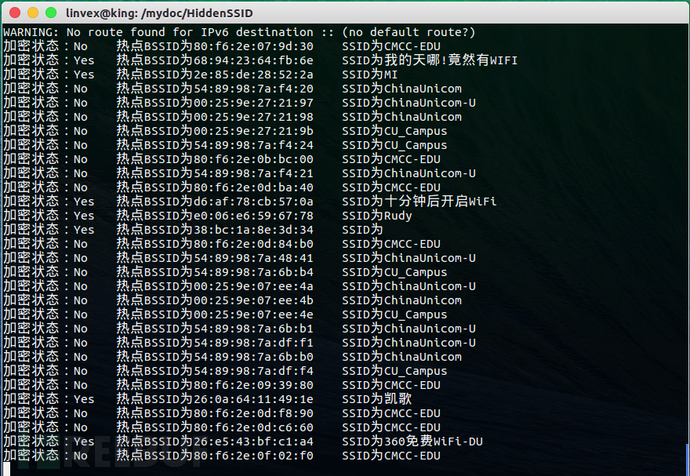Screen dimensions: 690x476
Task: Select BSSID 54:89:98:7a:f4:20
Action: pos(253,88)
